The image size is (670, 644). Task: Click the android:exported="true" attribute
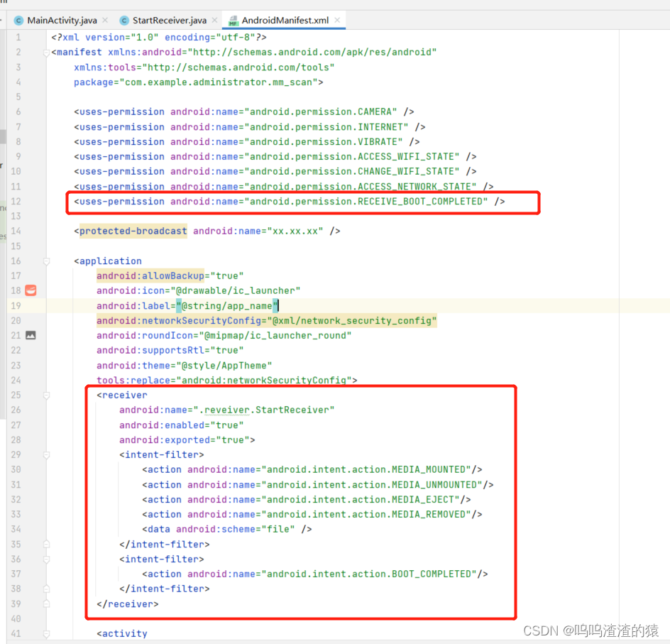coord(185,440)
